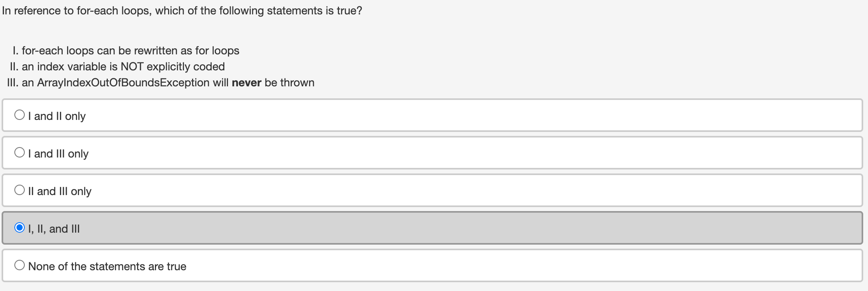The width and height of the screenshot is (868, 291).
Task: Click inside the bottom answer choice box
Action: (x=399, y=266)
